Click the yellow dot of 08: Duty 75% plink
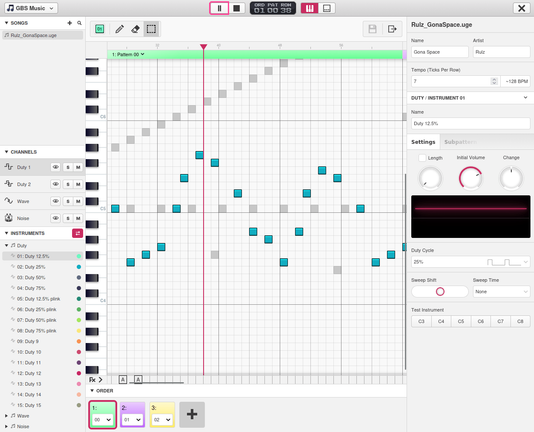The width and height of the screenshot is (534, 432). pyautogui.click(x=79, y=330)
